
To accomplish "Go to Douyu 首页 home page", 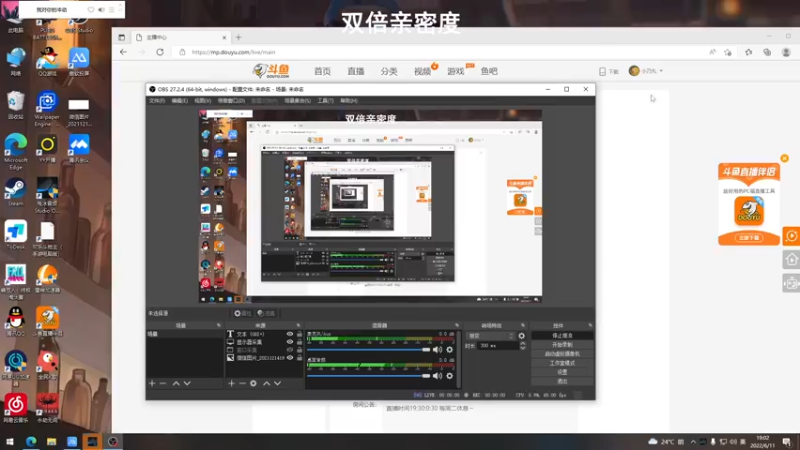I will click(x=322, y=71).
